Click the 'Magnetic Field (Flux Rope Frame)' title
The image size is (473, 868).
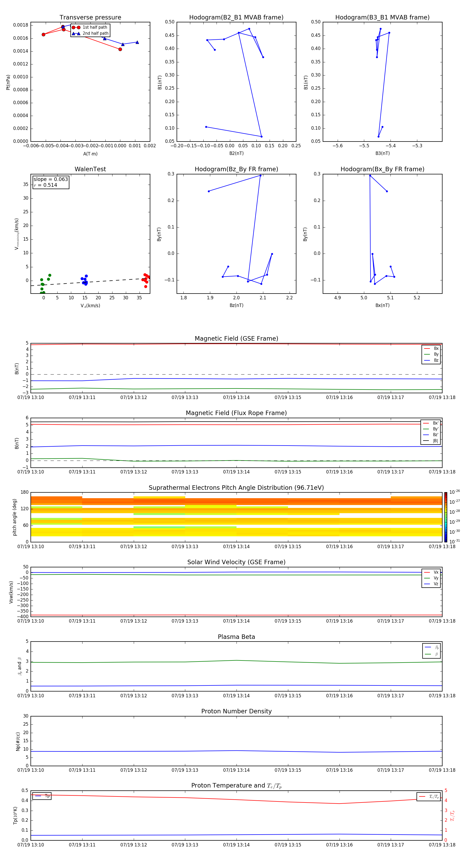click(x=236, y=413)
